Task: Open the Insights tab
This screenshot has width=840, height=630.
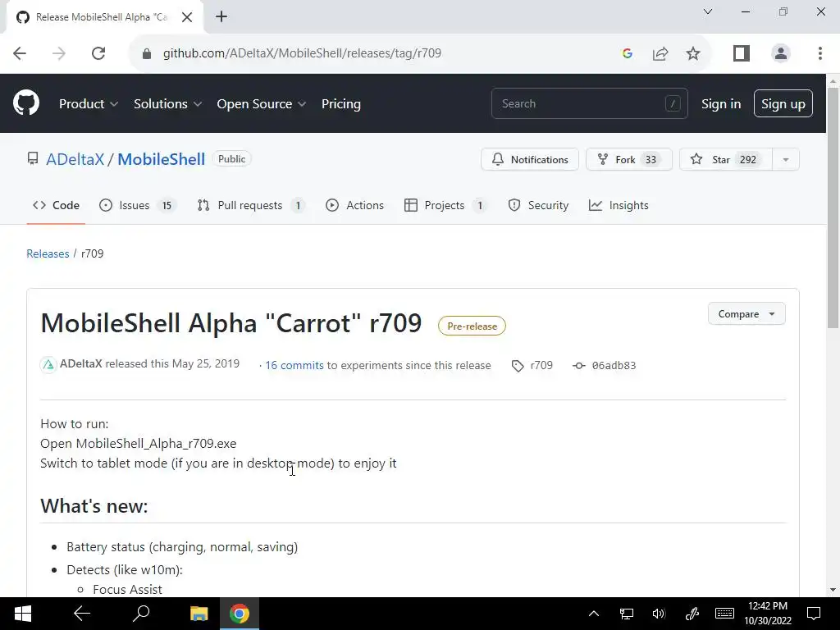Action: (619, 205)
